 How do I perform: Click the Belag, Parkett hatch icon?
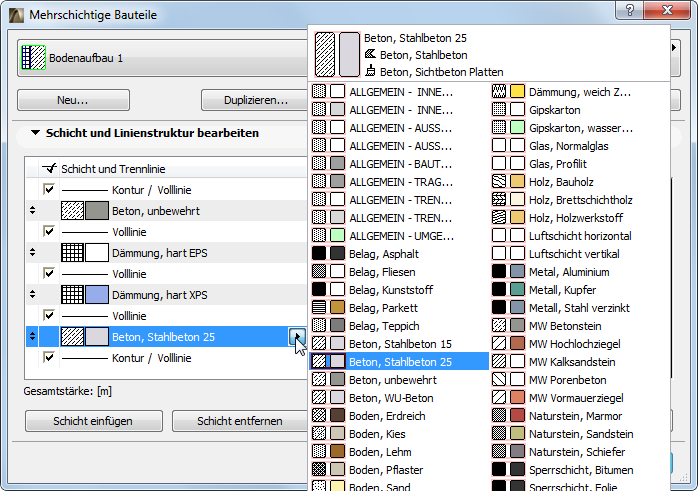(x=319, y=308)
